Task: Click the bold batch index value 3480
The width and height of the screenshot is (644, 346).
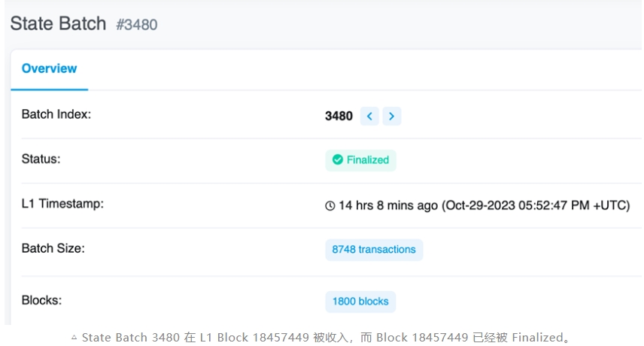Action: (x=339, y=116)
